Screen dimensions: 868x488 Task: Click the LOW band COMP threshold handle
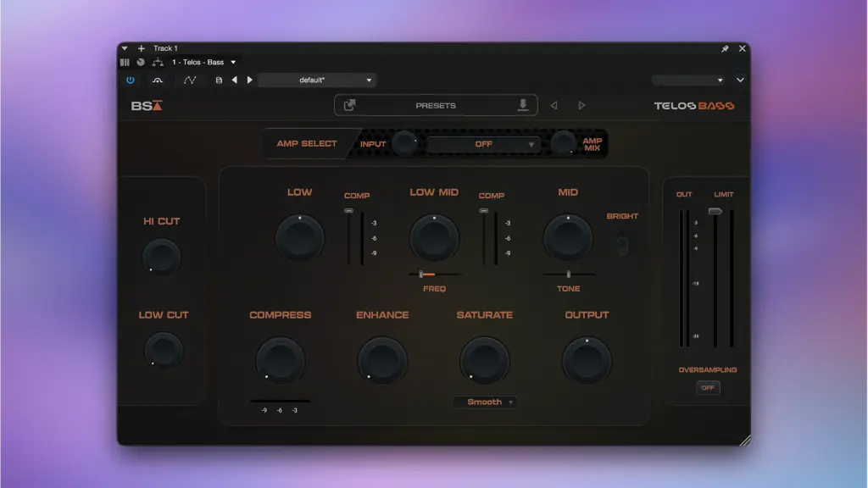(x=348, y=211)
